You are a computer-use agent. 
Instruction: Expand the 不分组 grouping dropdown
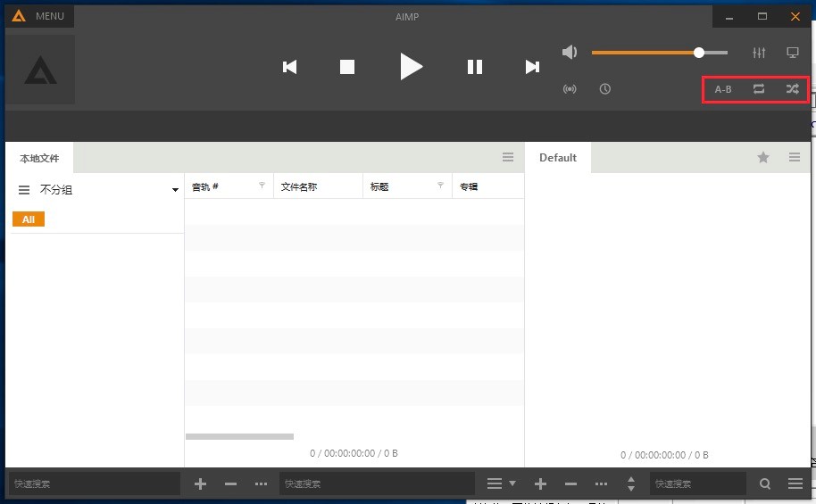coord(175,190)
